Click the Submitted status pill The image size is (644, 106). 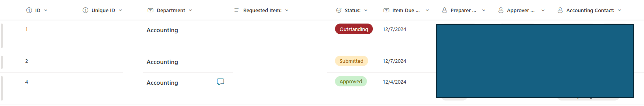351,61
